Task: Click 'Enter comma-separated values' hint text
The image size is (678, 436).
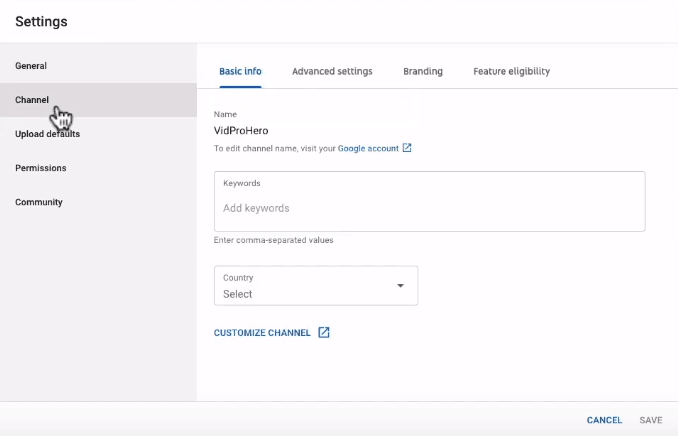Action: (x=273, y=240)
